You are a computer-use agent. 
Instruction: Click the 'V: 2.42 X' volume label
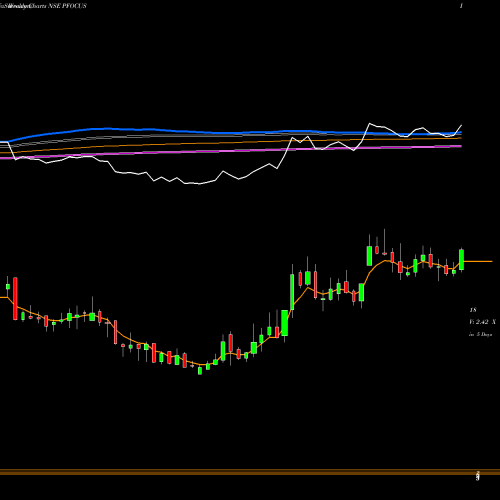click(482, 322)
